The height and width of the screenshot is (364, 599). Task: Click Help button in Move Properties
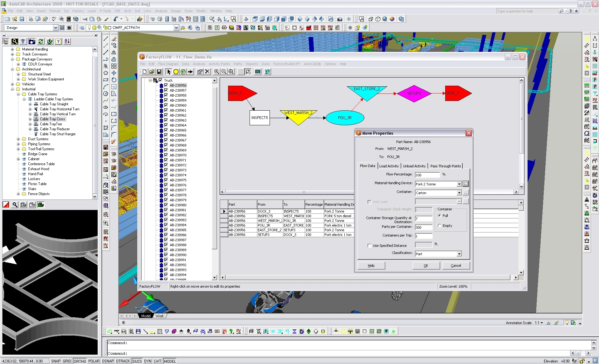tap(371, 266)
